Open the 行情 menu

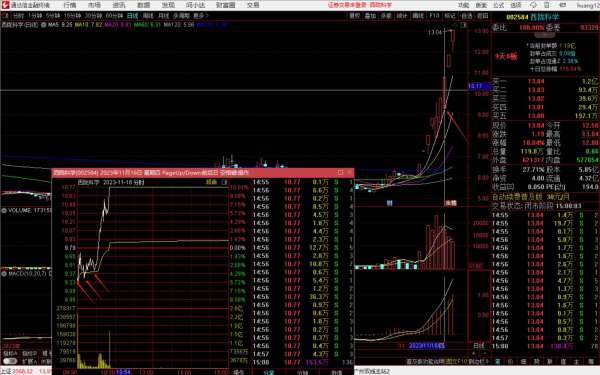click(x=70, y=5)
